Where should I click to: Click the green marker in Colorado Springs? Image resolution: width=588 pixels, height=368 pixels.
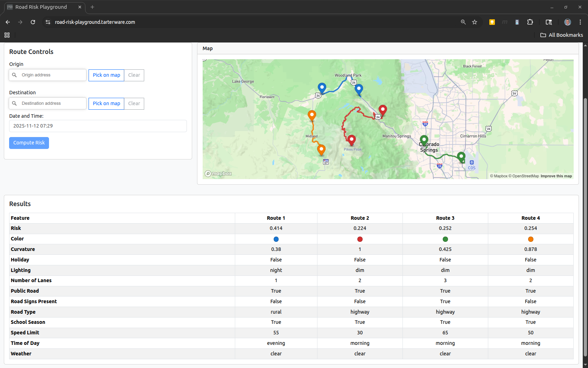[x=424, y=139]
